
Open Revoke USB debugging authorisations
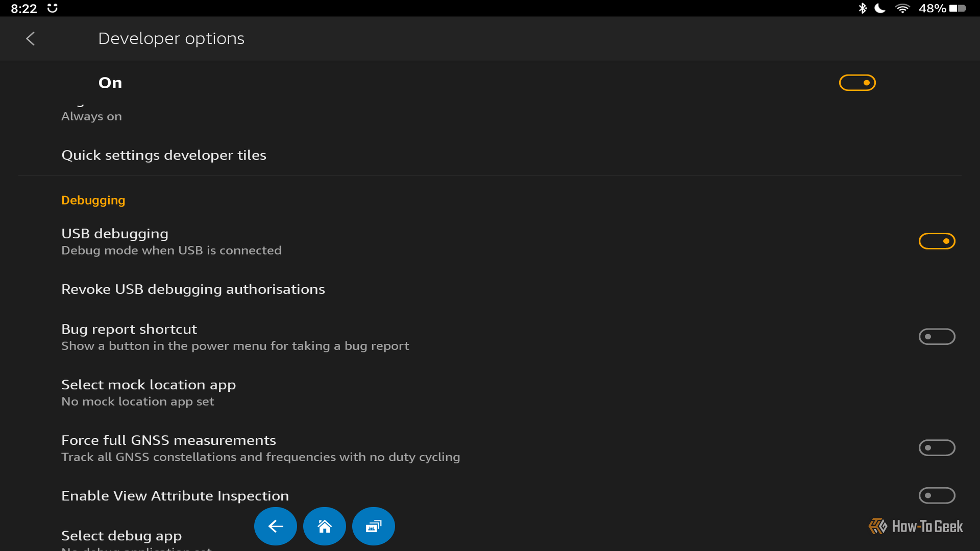490,289
